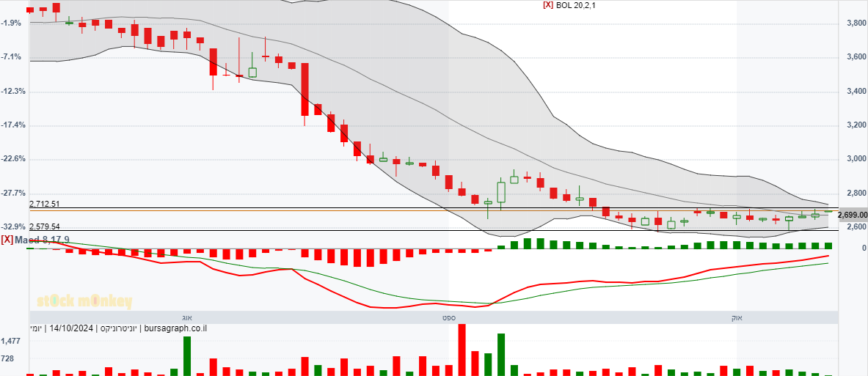Click the יוניטרוניקס stock name
868x376 pixels.
119,328
